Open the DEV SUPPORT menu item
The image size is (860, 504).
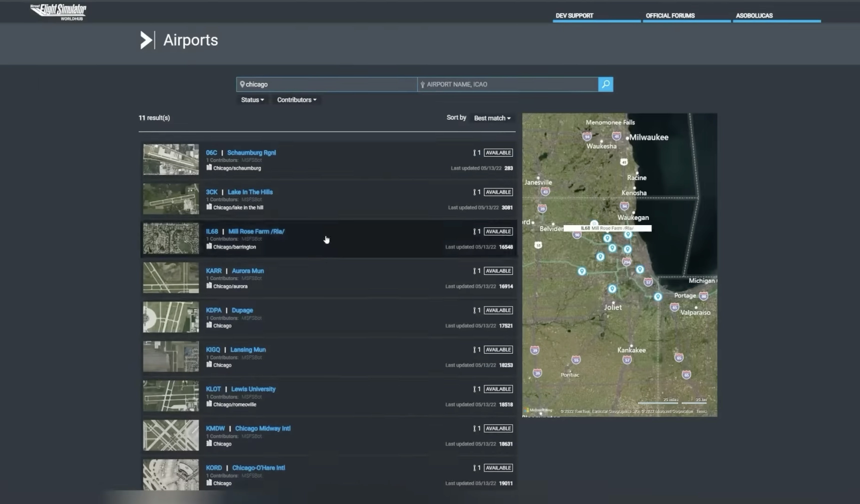point(574,16)
